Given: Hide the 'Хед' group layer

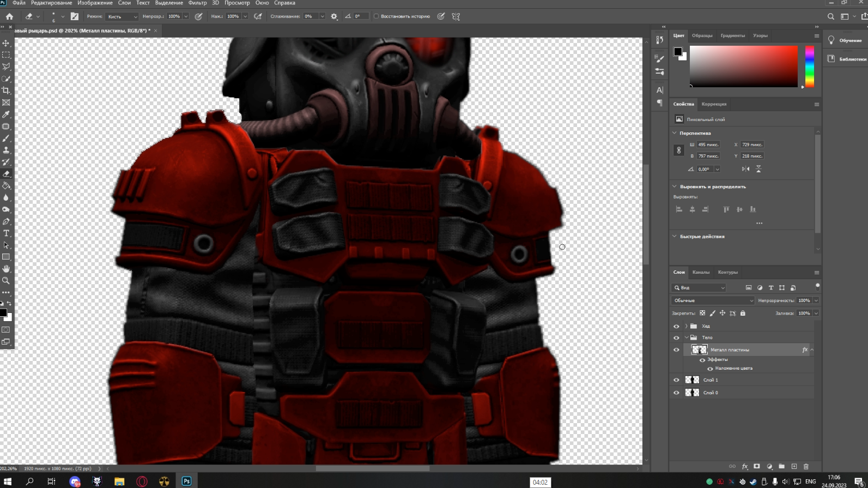Looking at the screenshot, I should (x=676, y=327).
